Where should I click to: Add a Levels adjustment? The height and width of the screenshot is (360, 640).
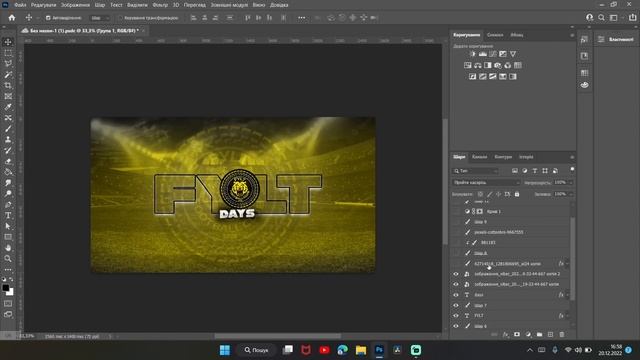483,54
